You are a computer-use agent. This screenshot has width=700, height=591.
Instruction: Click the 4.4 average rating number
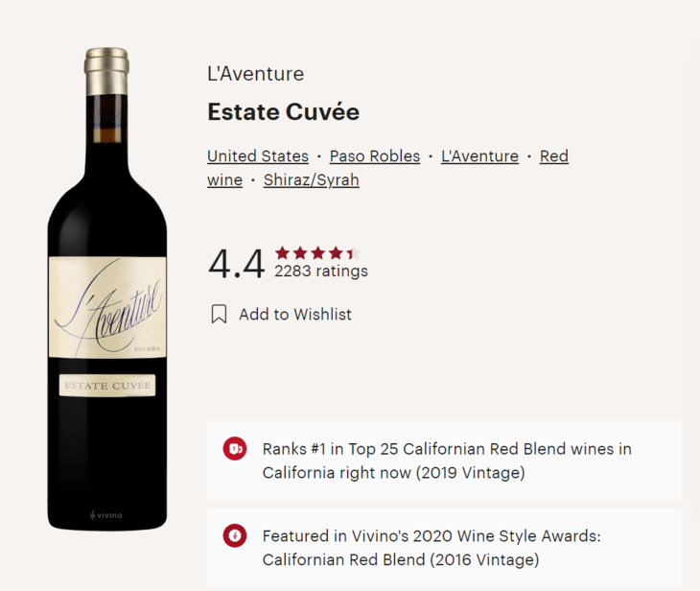[x=236, y=264]
